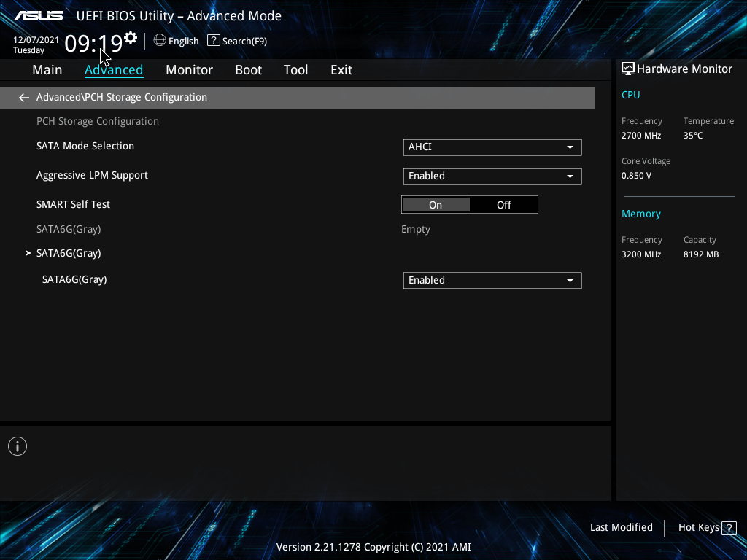The height and width of the screenshot is (560, 747).
Task: Switch to the Monitor tab
Action: coord(189,70)
